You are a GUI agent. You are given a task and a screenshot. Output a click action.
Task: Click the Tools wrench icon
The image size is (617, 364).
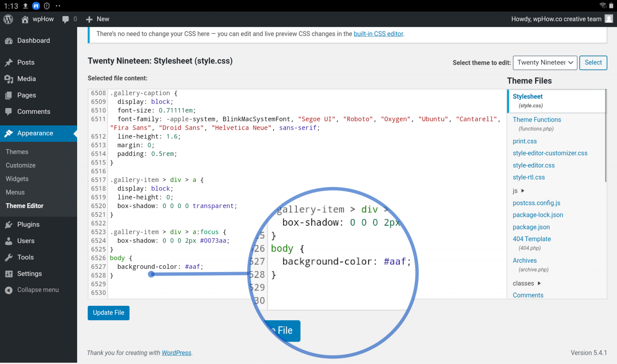click(8, 258)
